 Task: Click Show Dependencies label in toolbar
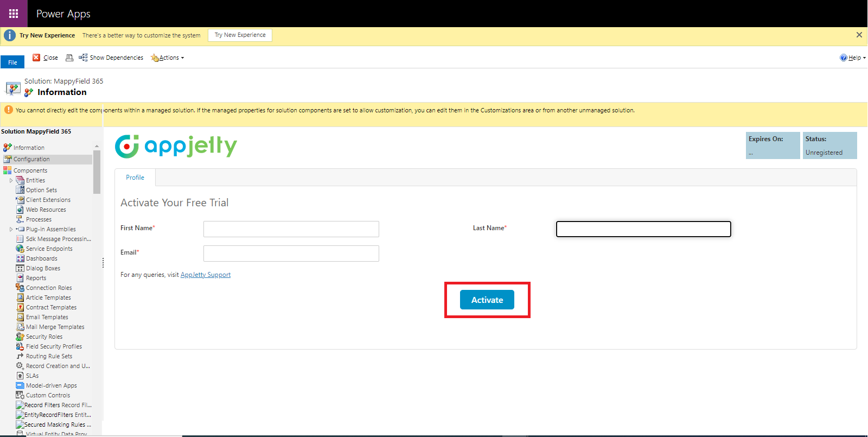pyautogui.click(x=117, y=58)
